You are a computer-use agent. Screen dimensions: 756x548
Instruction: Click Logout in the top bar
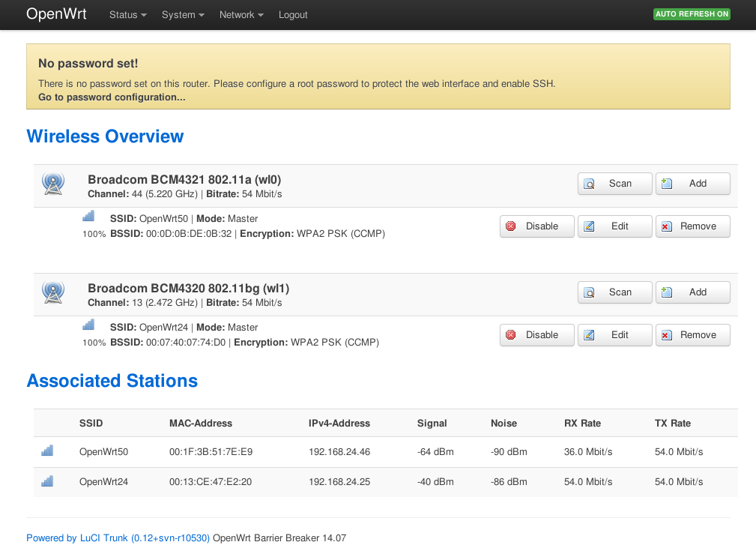click(293, 15)
